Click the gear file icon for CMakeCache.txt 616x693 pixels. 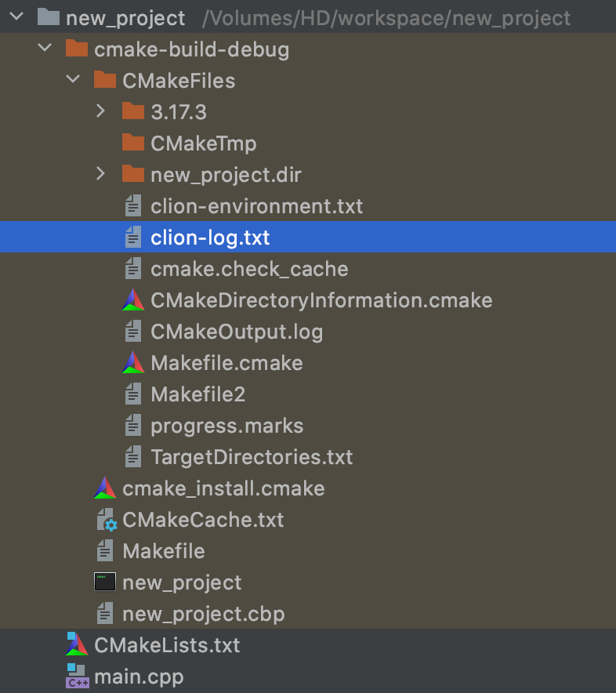click(106, 520)
